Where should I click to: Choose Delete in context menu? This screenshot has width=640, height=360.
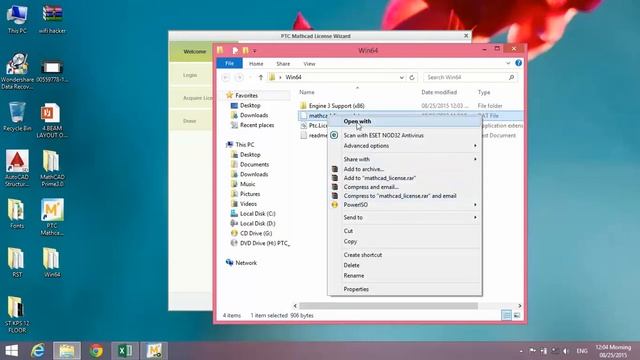tap(405, 265)
